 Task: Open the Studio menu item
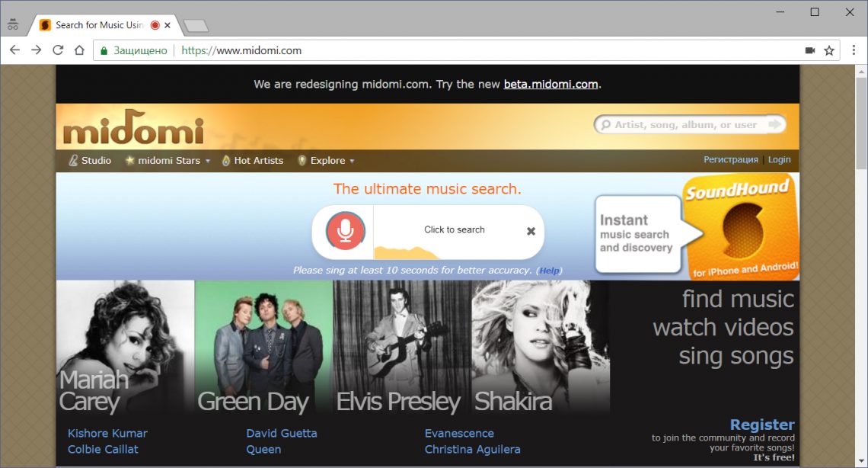click(x=91, y=161)
